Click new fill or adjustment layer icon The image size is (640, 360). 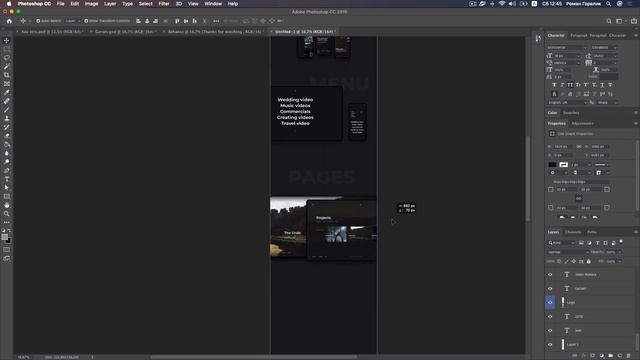(x=602, y=356)
